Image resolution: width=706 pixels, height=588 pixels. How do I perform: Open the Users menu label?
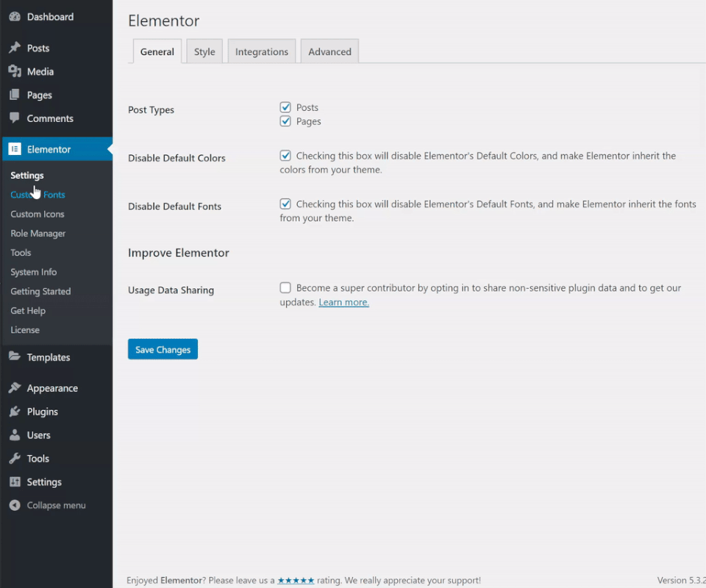pos(38,435)
